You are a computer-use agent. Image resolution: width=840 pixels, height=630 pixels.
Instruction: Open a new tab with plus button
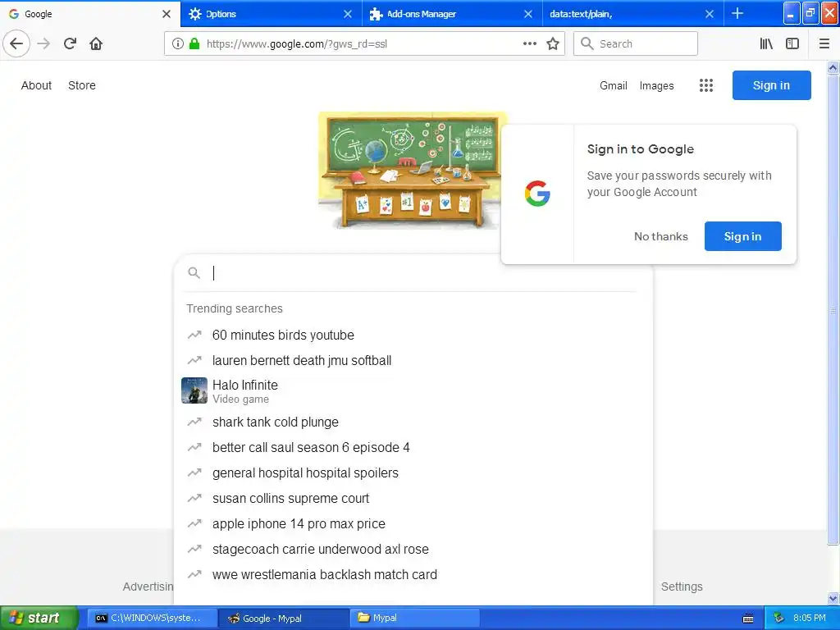(737, 13)
